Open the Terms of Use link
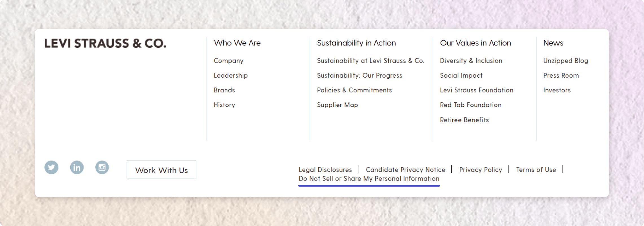Image resolution: width=644 pixels, height=226 pixels. (x=536, y=170)
